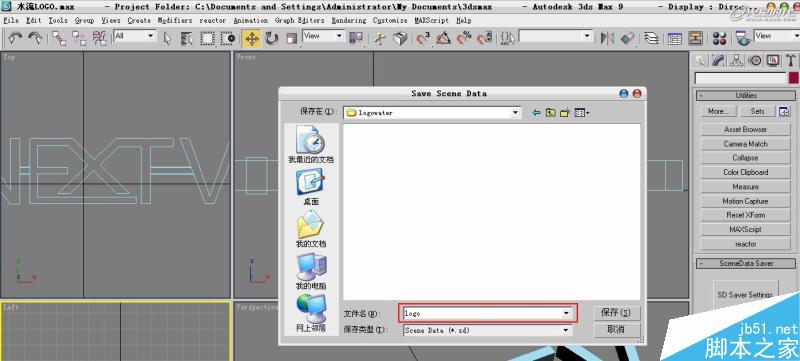Toggle the Percent Snap magnet

[x=464, y=38]
